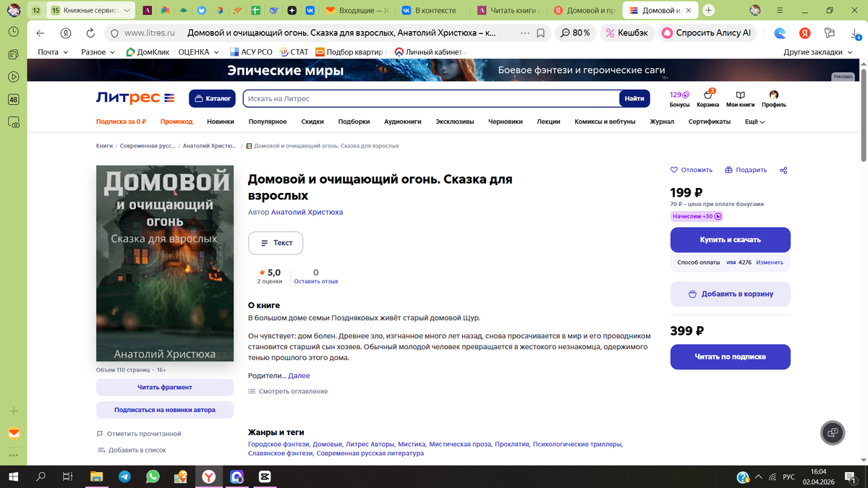Expand the Ещё navigation menu
The image size is (868, 488).
pyautogui.click(x=754, y=121)
